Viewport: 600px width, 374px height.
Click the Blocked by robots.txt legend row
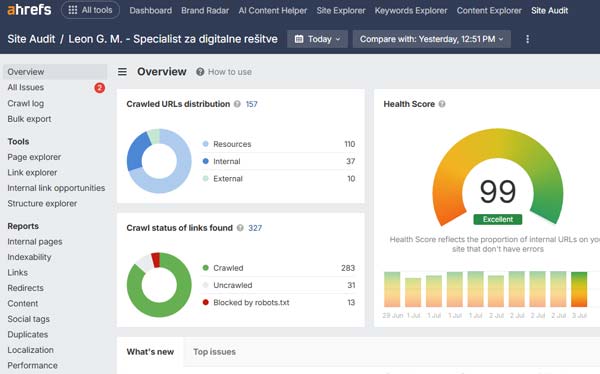click(279, 302)
